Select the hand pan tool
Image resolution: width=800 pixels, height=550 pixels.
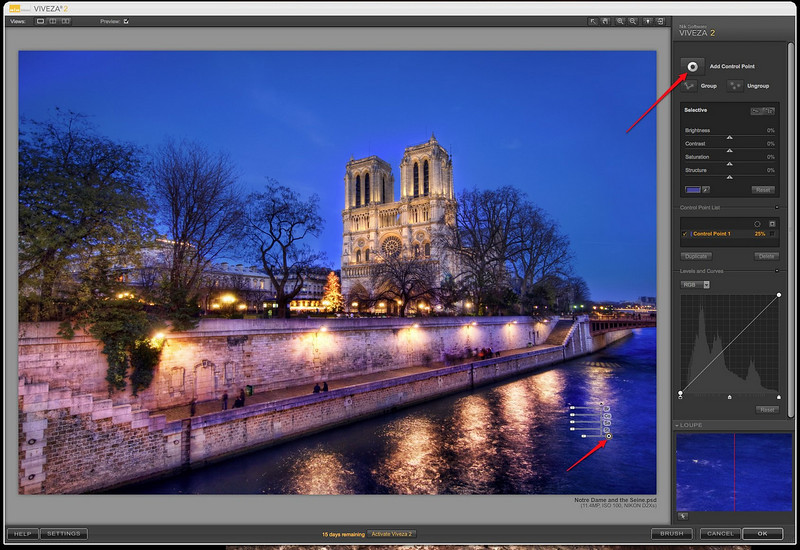point(605,21)
